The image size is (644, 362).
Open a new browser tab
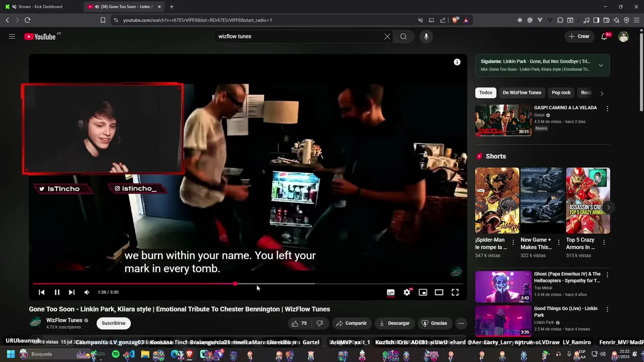point(172,7)
